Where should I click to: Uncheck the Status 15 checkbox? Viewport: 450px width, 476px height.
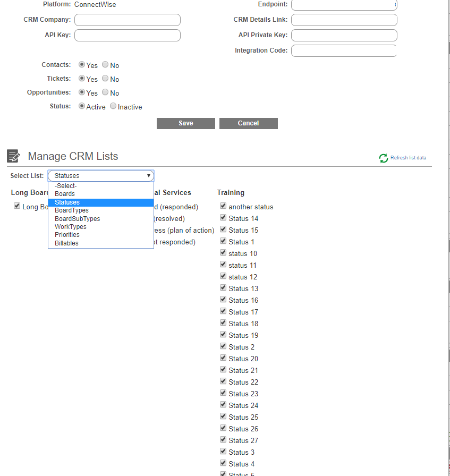(x=223, y=229)
